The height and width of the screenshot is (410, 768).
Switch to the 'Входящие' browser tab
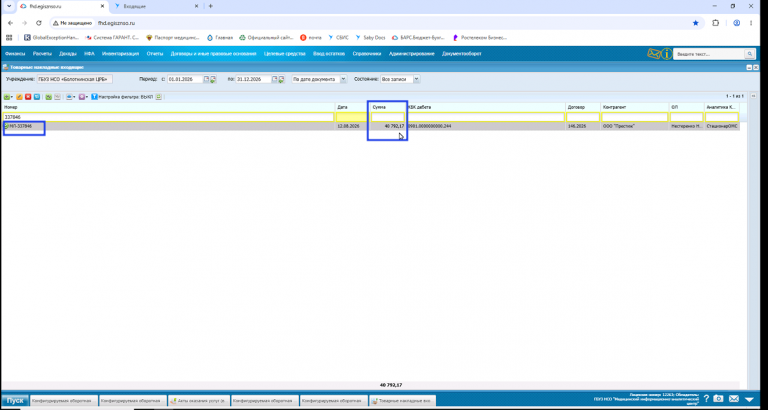click(154, 6)
